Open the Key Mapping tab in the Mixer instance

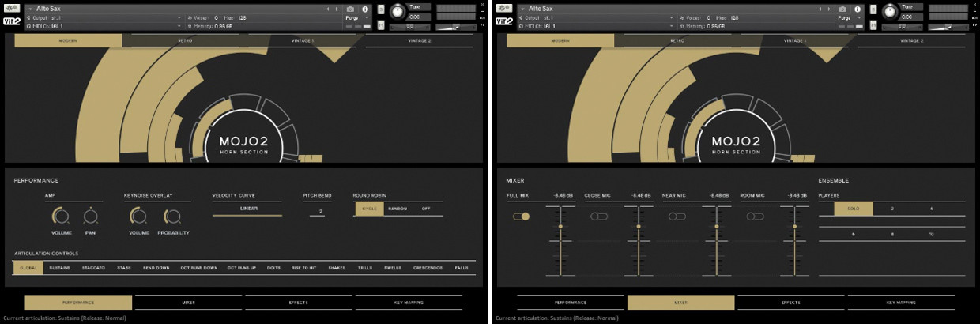click(x=900, y=302)
